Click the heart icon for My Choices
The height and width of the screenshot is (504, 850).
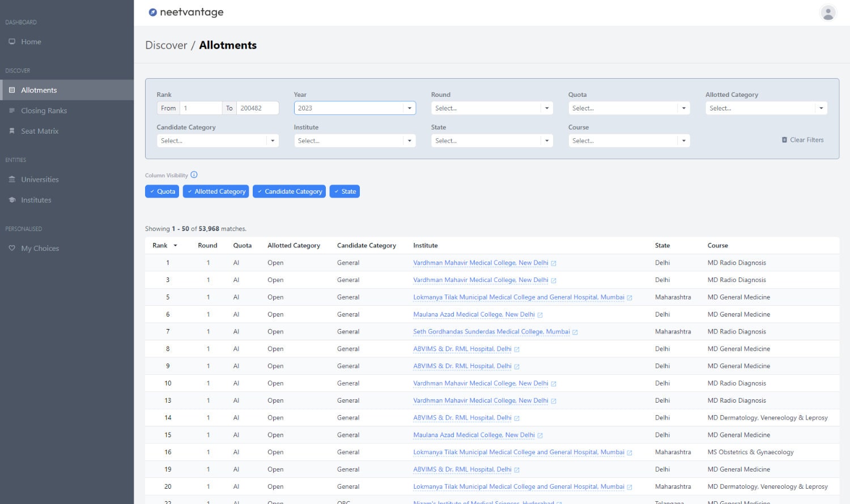(x=12, y=248)
